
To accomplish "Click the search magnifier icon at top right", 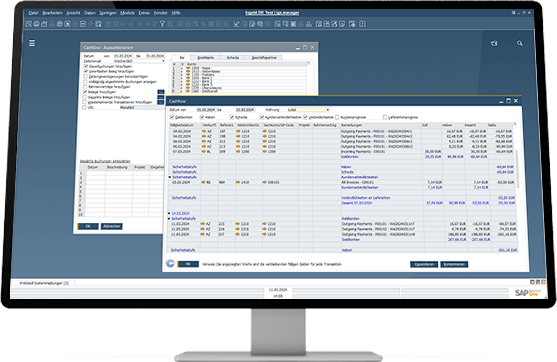I will click(519, 43).
